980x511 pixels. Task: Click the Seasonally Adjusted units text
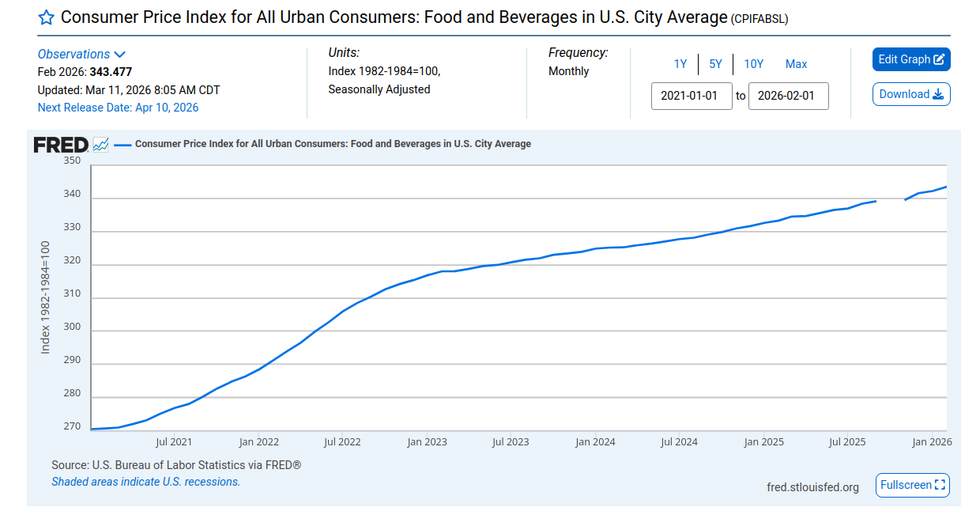coord(379,89)
